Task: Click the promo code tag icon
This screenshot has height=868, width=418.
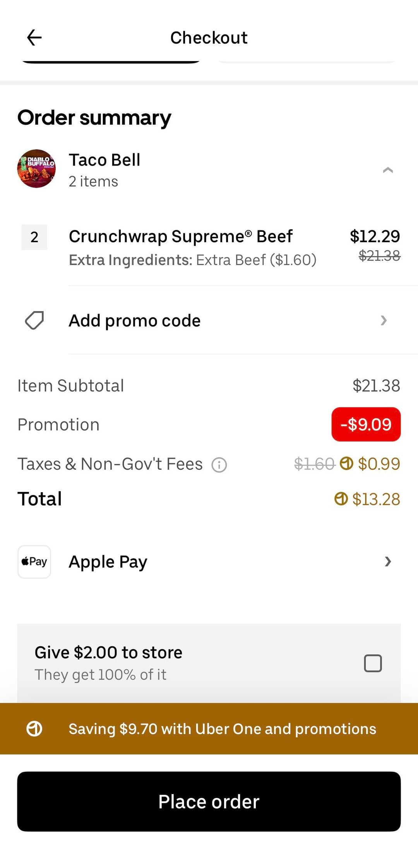Action: pos(34,320)
